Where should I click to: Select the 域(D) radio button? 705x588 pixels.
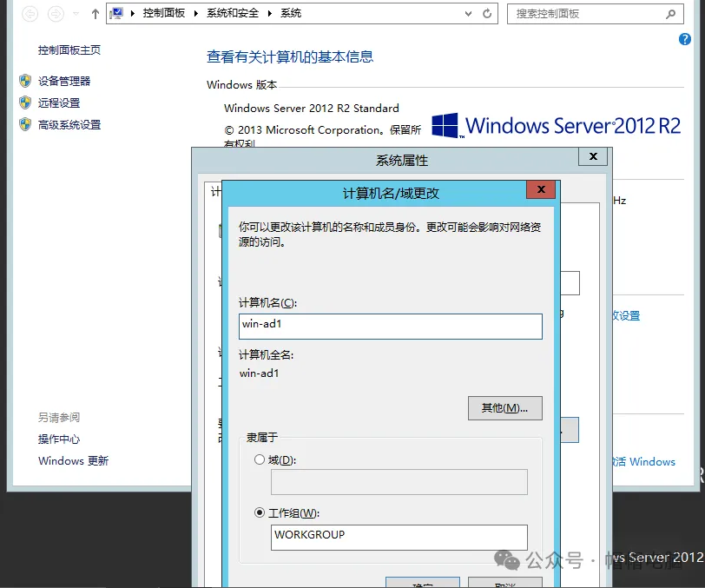click(x=260, y=459)
